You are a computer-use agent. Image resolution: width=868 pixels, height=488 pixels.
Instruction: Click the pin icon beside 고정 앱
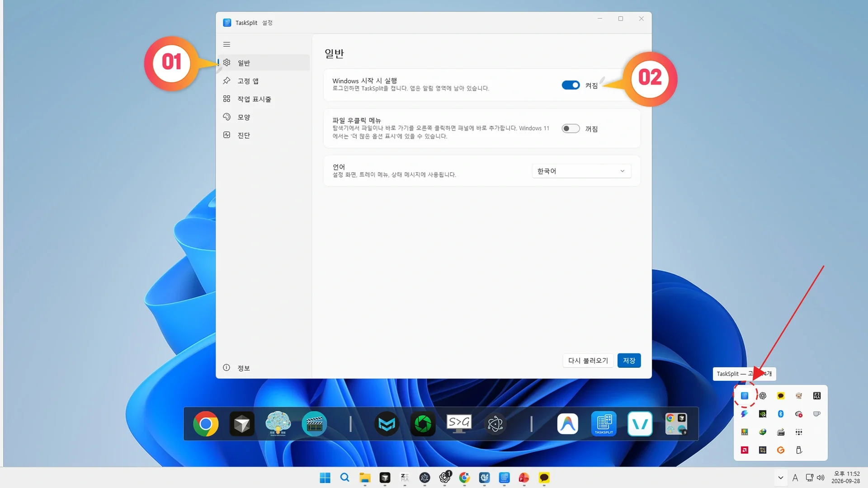coord(226,80)
